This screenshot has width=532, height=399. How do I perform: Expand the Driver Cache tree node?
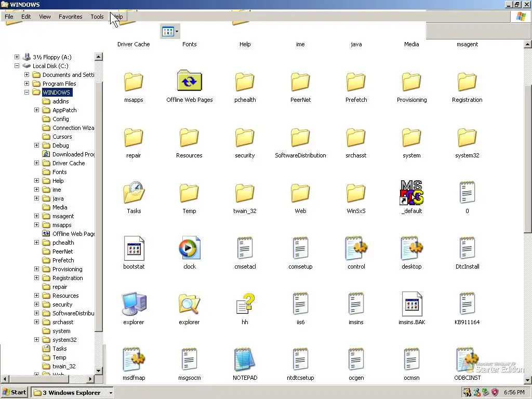point(36,163)
